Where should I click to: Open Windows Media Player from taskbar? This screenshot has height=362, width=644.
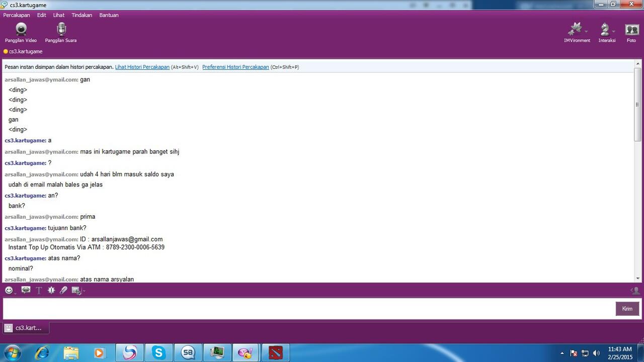[x=99, y=352]
